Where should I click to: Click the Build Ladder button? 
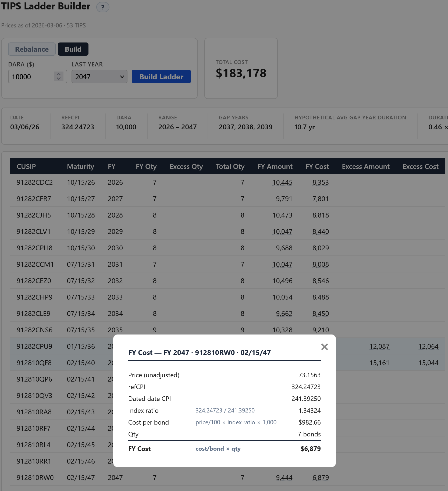coord(161,77)
